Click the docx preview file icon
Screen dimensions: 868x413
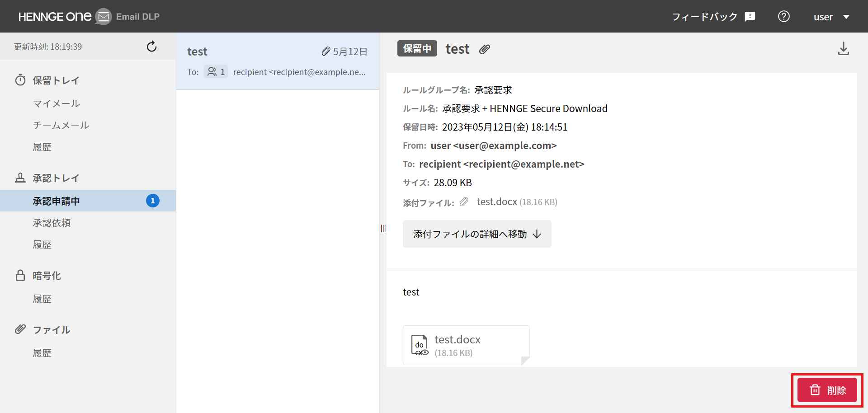420,346
